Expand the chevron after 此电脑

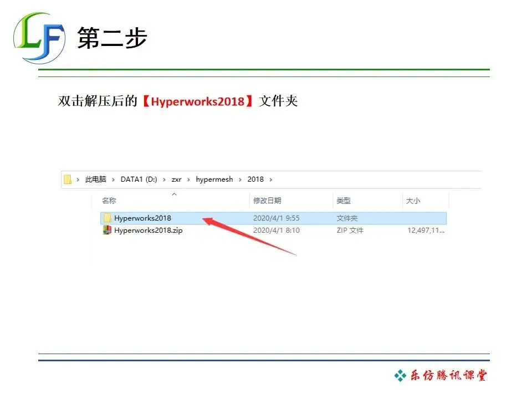point(113,180)
